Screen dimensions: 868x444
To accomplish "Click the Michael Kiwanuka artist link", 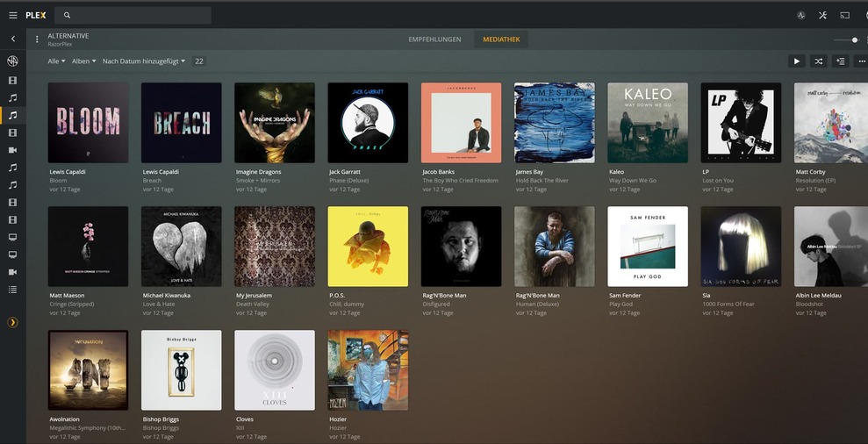I will 167,296.
